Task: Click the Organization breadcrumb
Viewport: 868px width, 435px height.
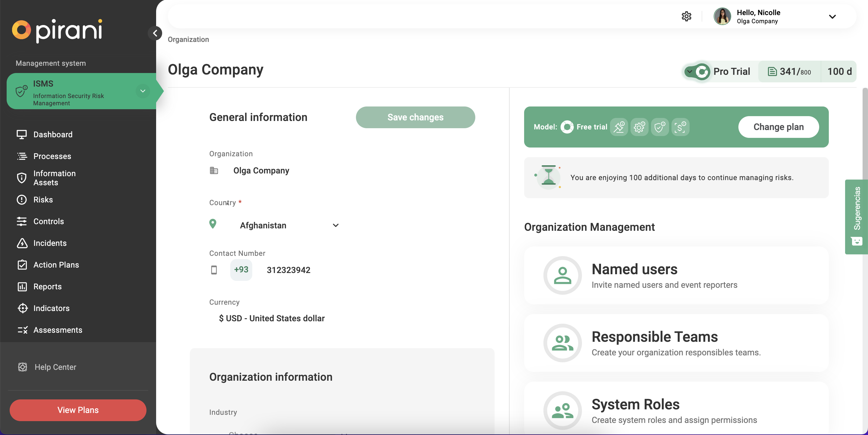Action: point(188,40)
